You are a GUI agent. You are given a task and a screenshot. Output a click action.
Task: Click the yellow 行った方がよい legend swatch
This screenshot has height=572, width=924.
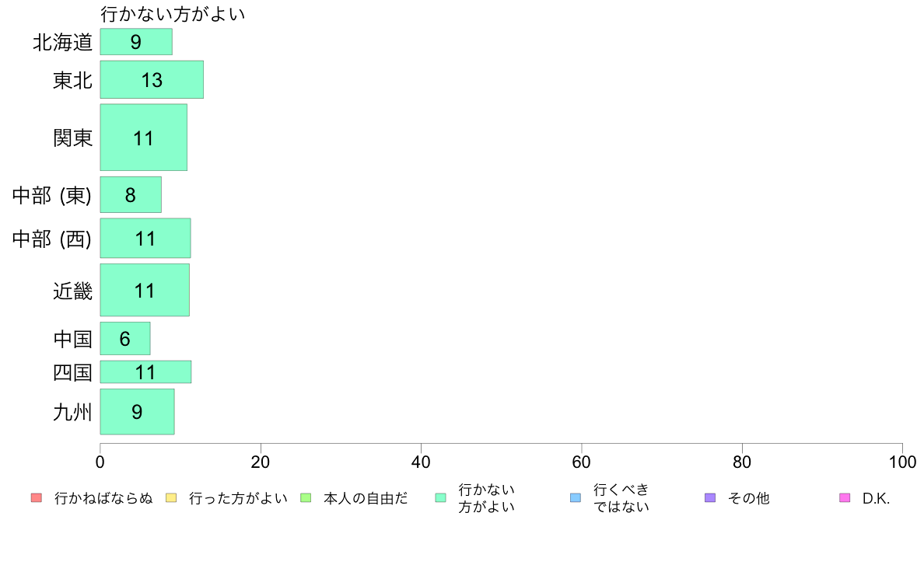[x=171, y=497]
